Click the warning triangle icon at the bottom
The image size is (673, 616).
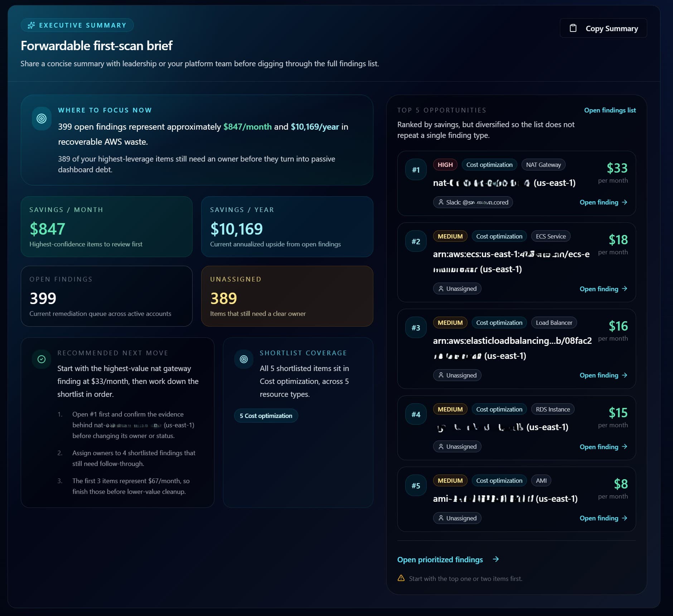click(x=401, y=578)
